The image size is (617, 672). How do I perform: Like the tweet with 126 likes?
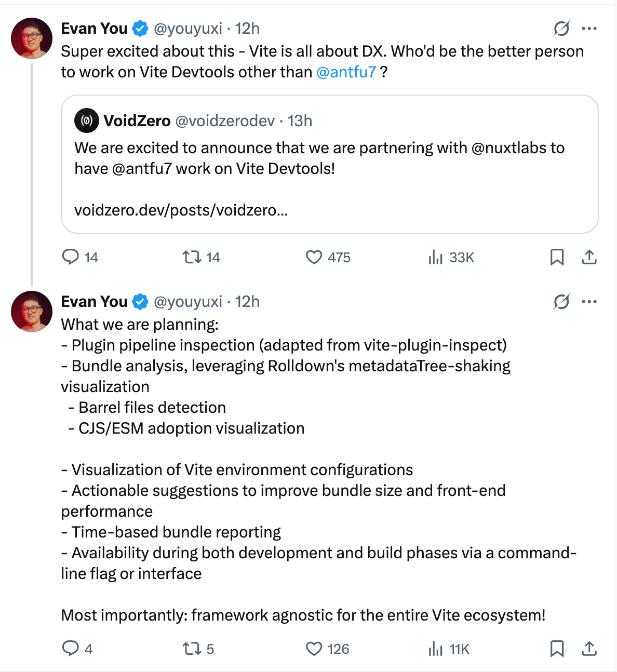[x=314, y=649]
